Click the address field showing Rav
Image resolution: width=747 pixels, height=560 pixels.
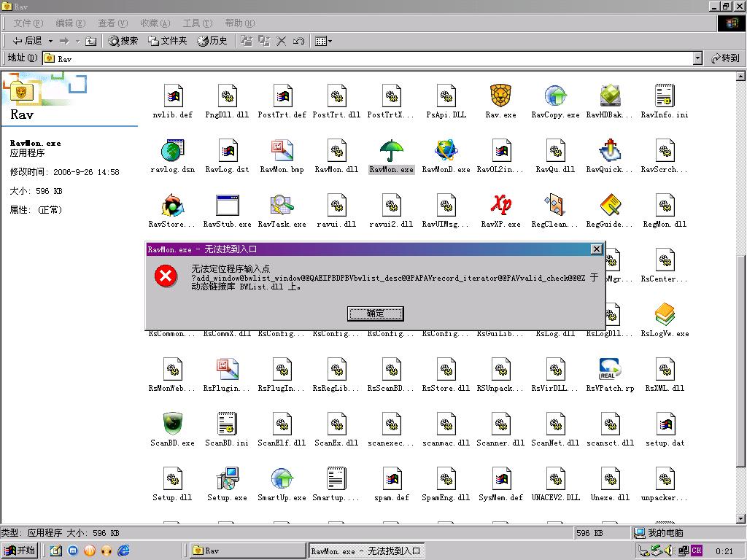[x=368, y=58]
